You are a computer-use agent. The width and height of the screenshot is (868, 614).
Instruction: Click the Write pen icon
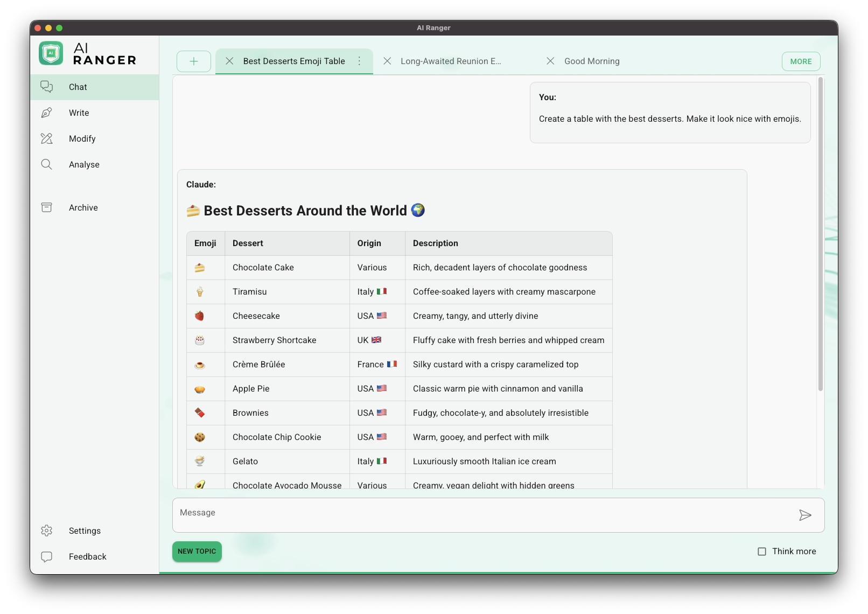(47, 113)
